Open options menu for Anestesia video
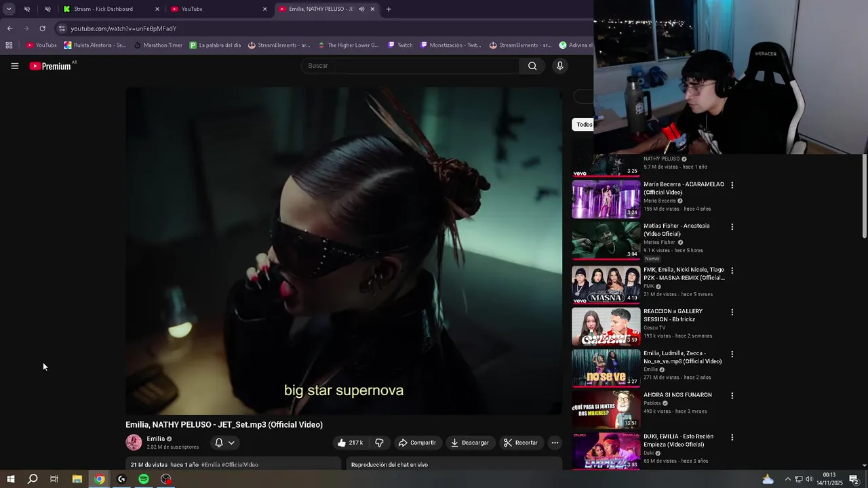 tap(732, 227)
